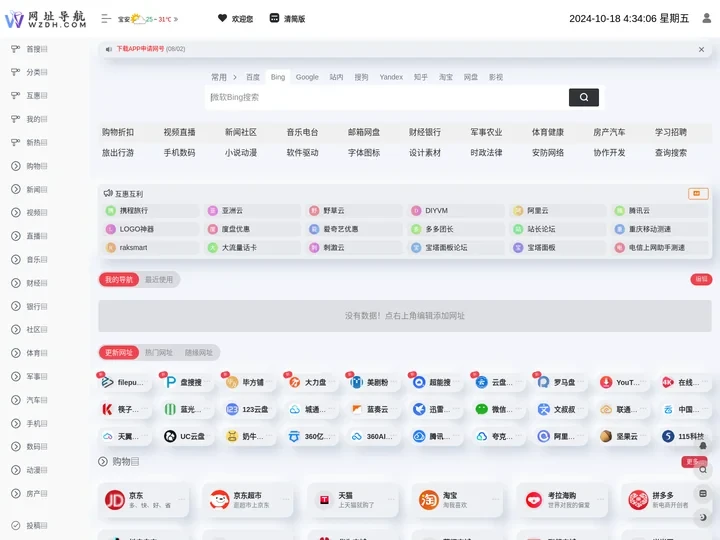The width and height of the screenshot is (720, 540).
Task: Open the 京东 JD shopping card
Action: tap(144, 500)
